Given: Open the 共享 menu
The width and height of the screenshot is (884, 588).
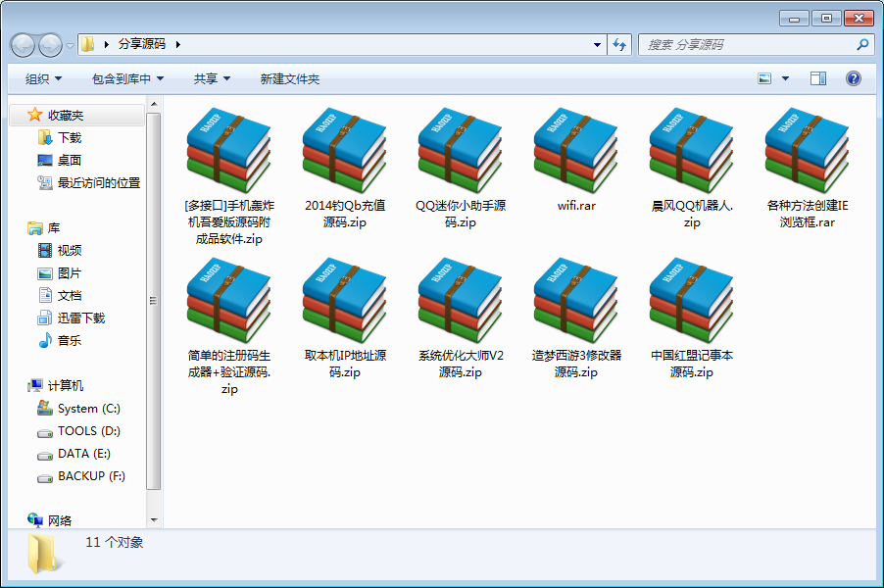Looking at the screenshot, I should pyautogui.click(x=212, y=79).
